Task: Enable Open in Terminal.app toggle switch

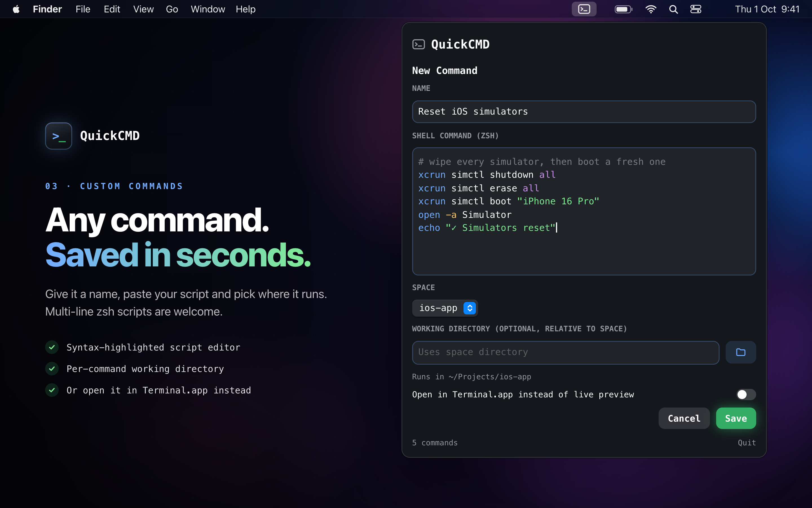Action: click(x=746, y=395)
